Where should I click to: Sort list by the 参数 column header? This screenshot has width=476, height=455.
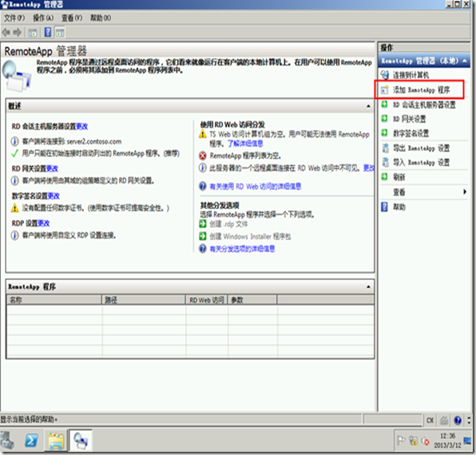tap(252, 300)
